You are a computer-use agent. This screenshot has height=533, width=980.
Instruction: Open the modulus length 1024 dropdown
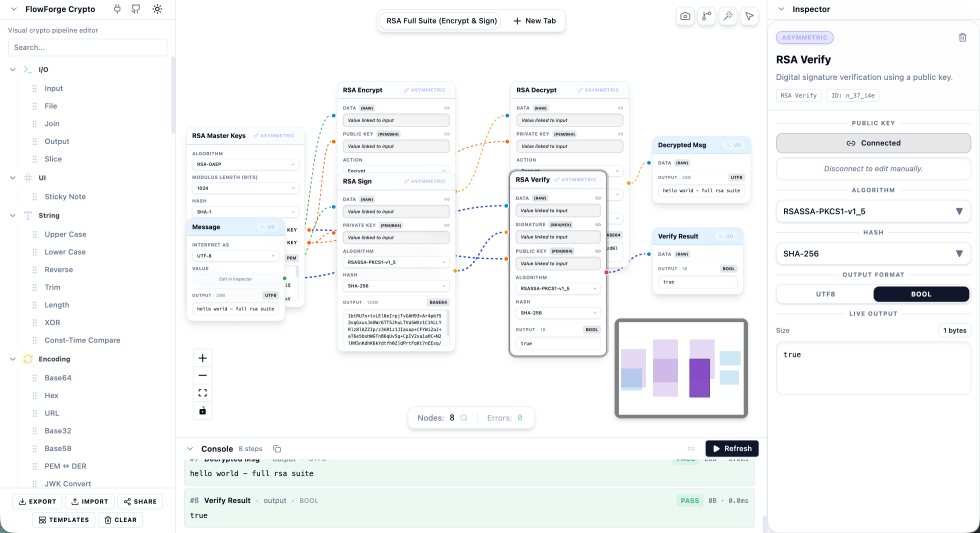[245, 188]
